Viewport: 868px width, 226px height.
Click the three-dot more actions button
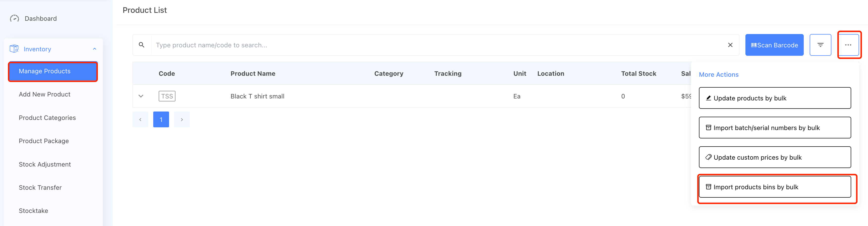[x=848, y=45]
